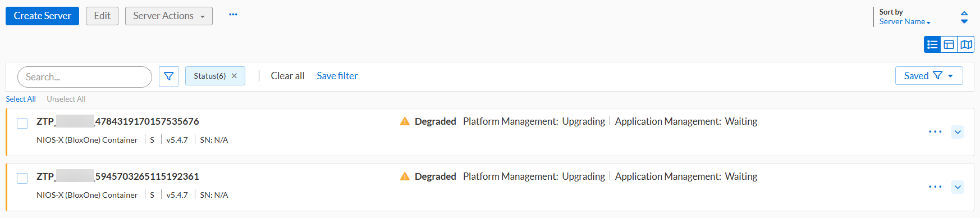The width and height of the screenshot is (980, 218).
Task: Sort descending using the down arrow
Action: tap(964, 21)
